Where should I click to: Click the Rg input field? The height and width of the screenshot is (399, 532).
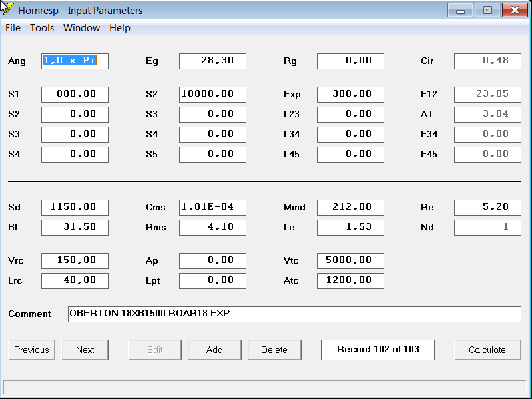point(350,61)
